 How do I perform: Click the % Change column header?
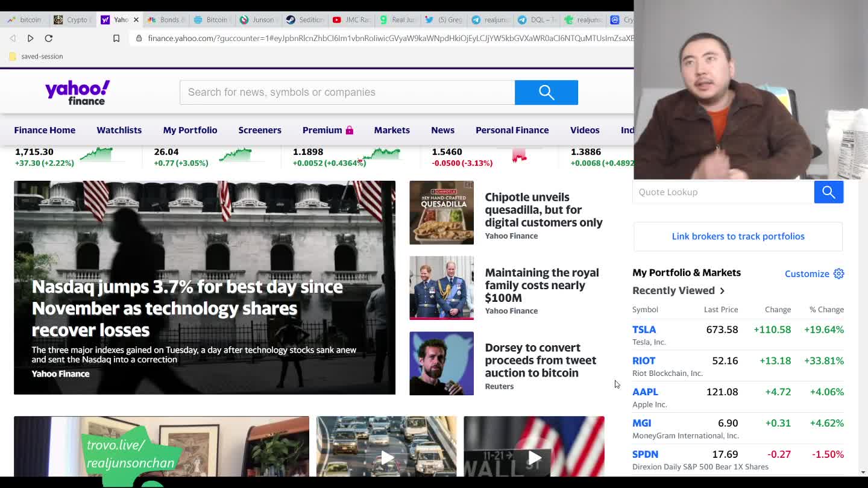[x=826, y=310]
